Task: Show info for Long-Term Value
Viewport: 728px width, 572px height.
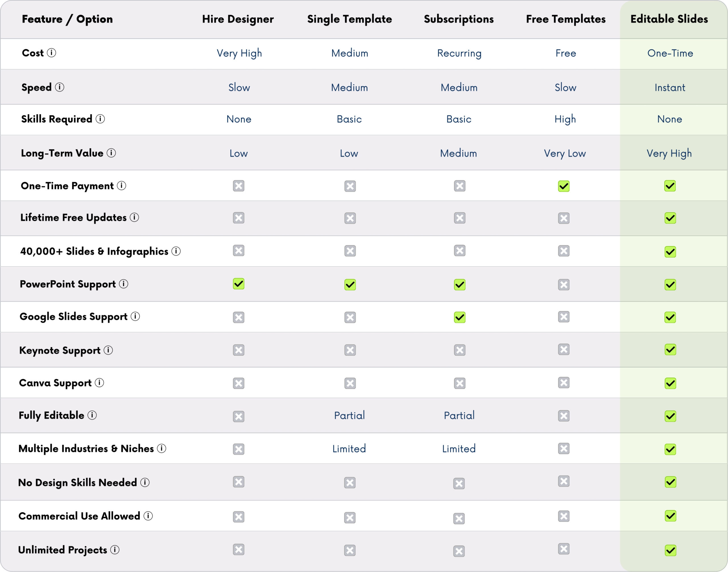Action: tap(111, 153)
